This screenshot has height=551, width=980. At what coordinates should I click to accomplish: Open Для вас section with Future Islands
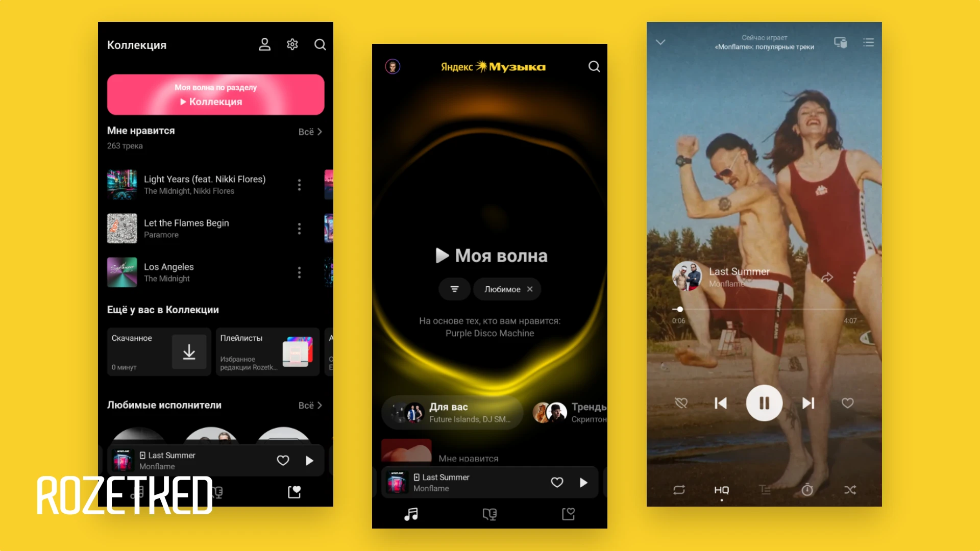[451, 411]
